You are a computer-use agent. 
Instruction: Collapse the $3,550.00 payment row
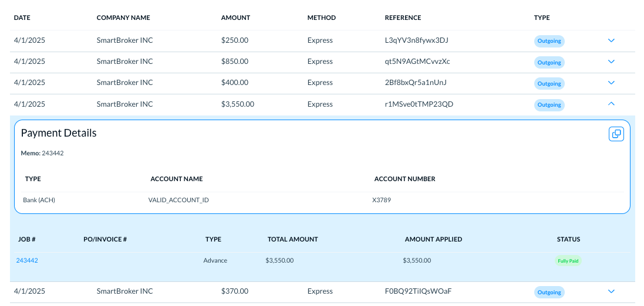click(x=611, y=104)
